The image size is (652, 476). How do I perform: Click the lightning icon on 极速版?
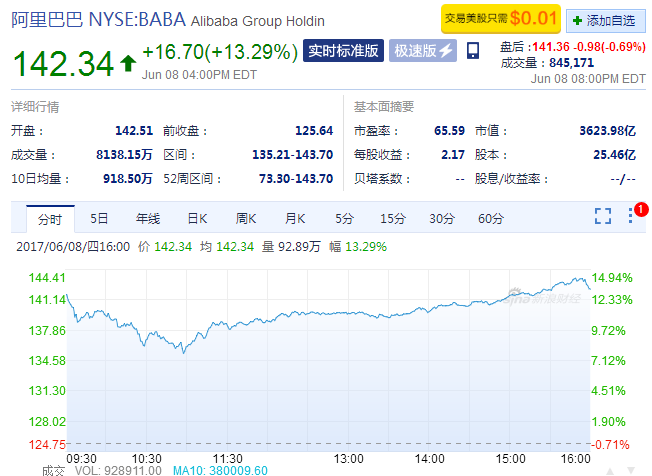[447, 51]
